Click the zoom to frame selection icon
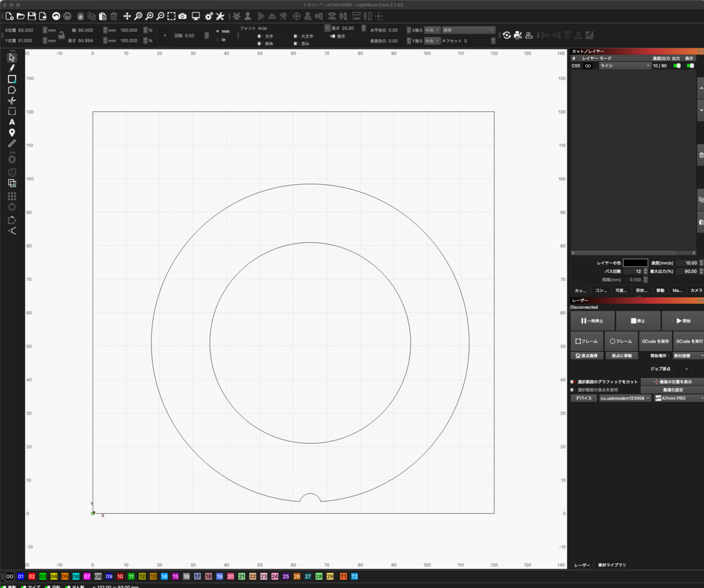Viewport: 704px width, 588px height. coord(171,16)
